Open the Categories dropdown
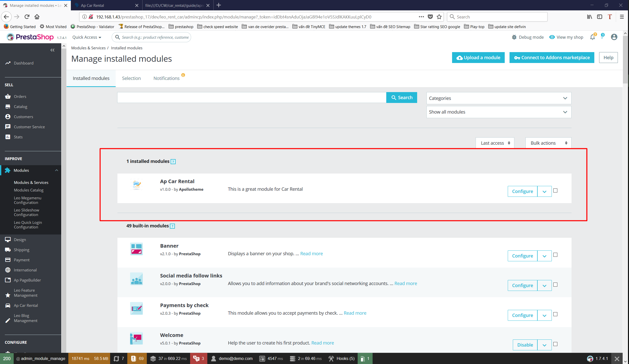629x364 pixels. (x=499, y=98)
